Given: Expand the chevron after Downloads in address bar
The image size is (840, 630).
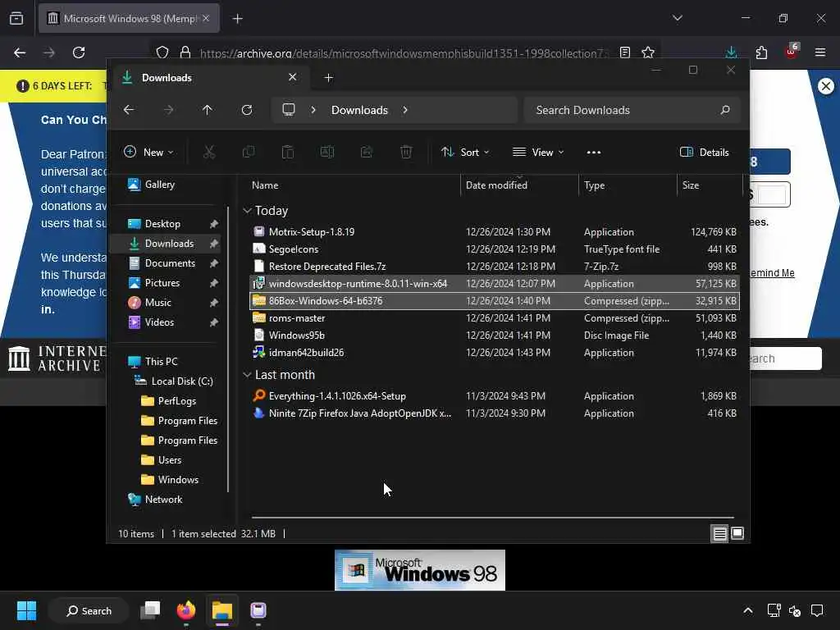Looking at the screenshot, I should pyautogui.click(x=405, y=110).
